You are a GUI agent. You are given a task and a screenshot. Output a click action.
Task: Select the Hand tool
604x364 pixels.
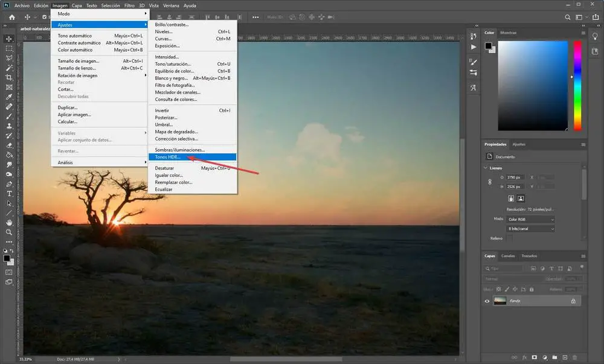(9, 222)
